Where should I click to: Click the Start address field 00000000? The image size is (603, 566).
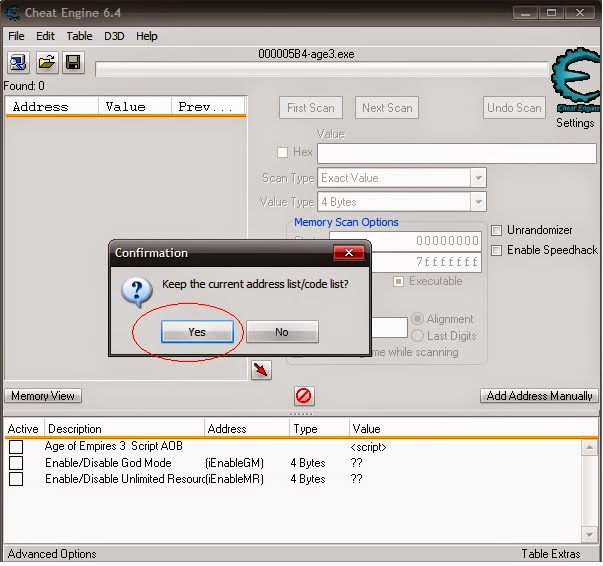click(405, 241)
